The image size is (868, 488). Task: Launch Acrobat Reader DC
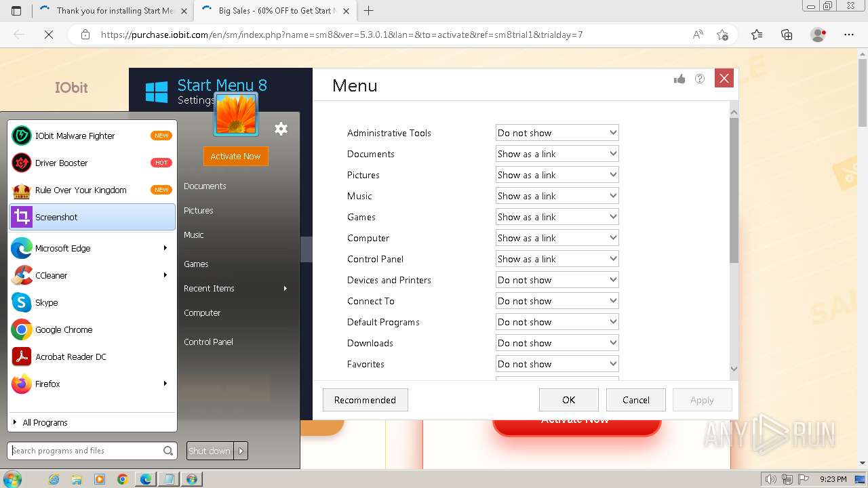click(x=92, y=357)
